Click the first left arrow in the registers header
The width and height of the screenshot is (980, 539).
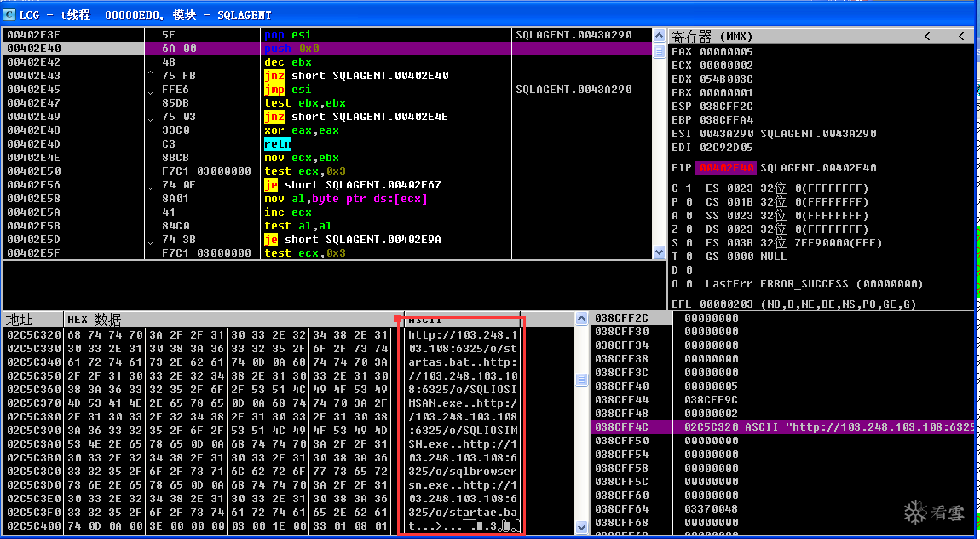pyautogui.click(x=927, y=37)
